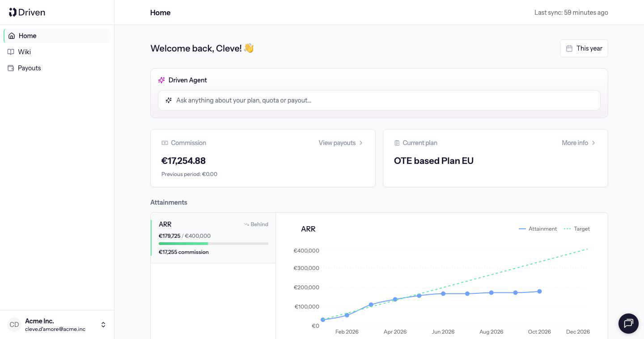The image size is (644, 339).
Task: Open Wiki in the sidebar
Action: [57, 52]
